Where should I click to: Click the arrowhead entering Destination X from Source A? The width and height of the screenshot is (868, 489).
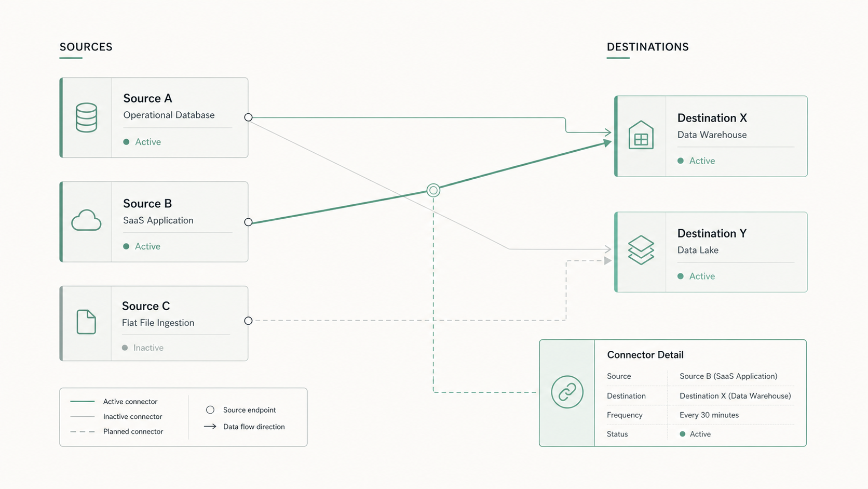coord(608,133)
